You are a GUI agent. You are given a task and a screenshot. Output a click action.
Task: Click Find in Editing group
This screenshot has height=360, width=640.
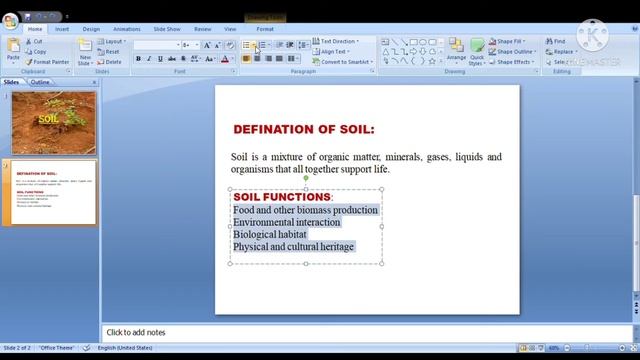coord(556,41)
